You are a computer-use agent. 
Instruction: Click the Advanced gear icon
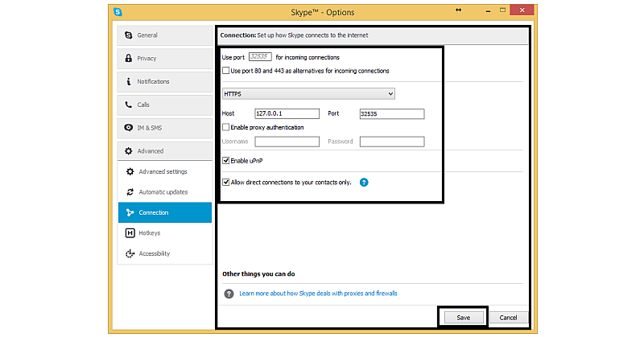point(129,151)
